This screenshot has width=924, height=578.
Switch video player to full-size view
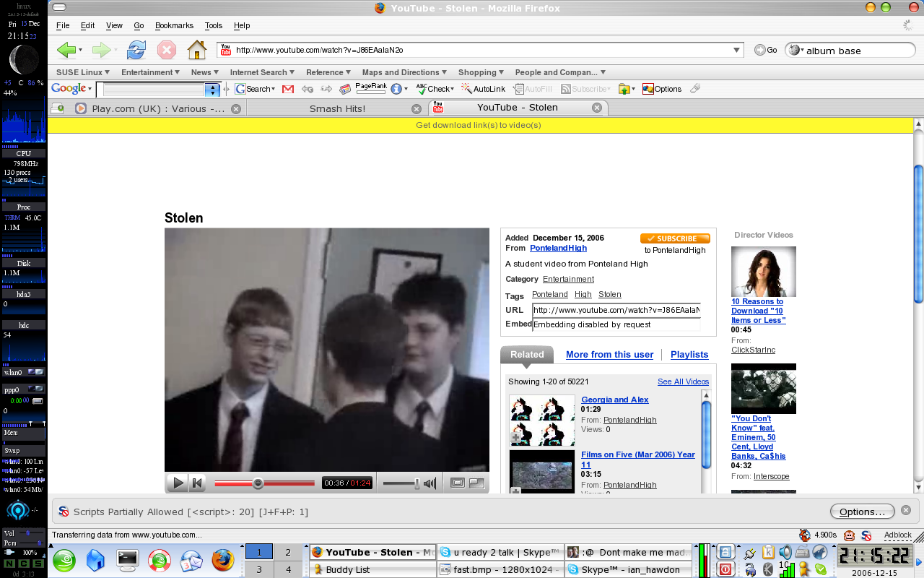pyautogui.click(x=476, y=483)
